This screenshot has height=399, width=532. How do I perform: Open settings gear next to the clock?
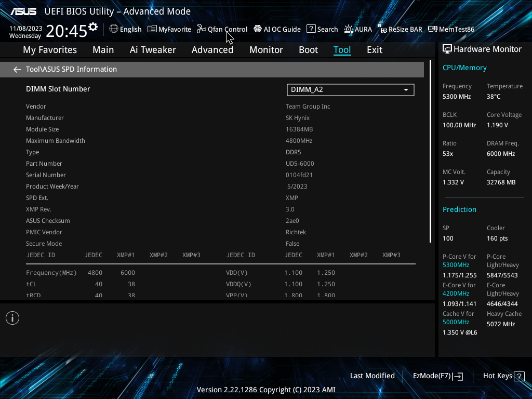[93, 27]
